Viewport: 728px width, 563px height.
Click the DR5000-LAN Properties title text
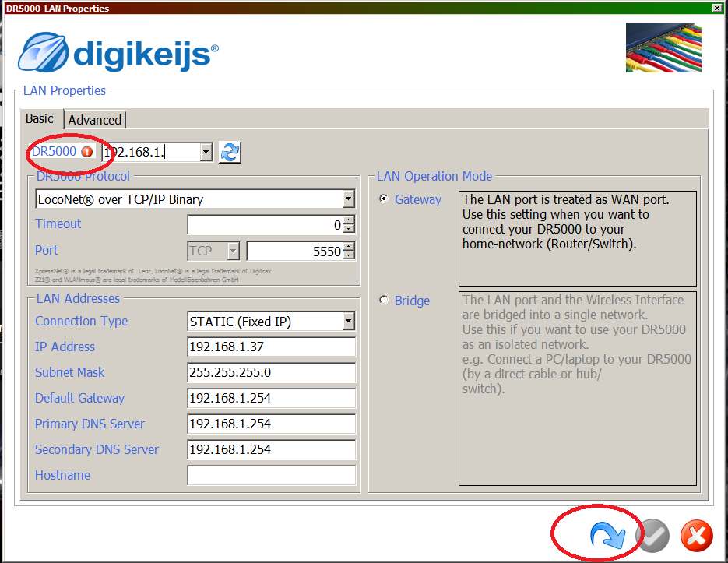(57, 9)
